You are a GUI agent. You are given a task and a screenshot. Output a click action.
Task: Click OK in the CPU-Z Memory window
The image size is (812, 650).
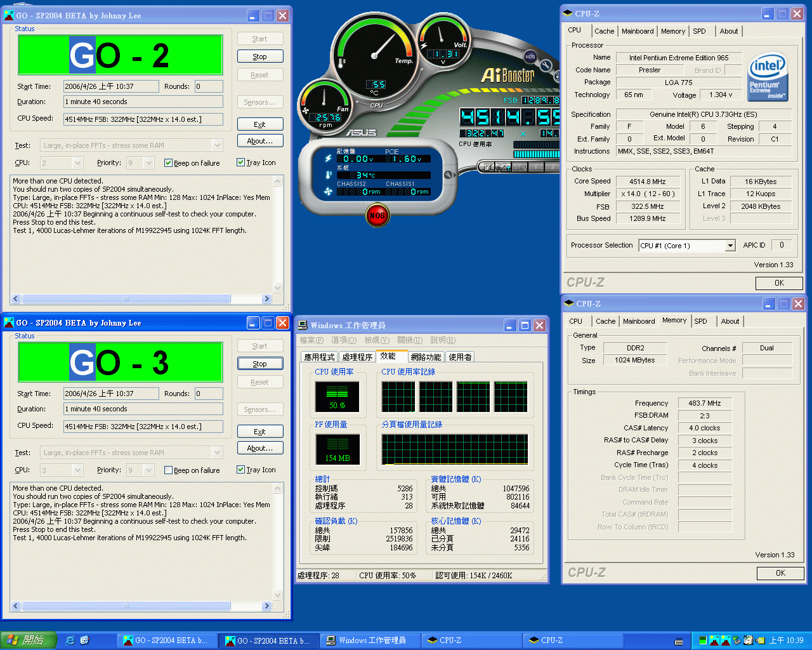tap(780, 573)
